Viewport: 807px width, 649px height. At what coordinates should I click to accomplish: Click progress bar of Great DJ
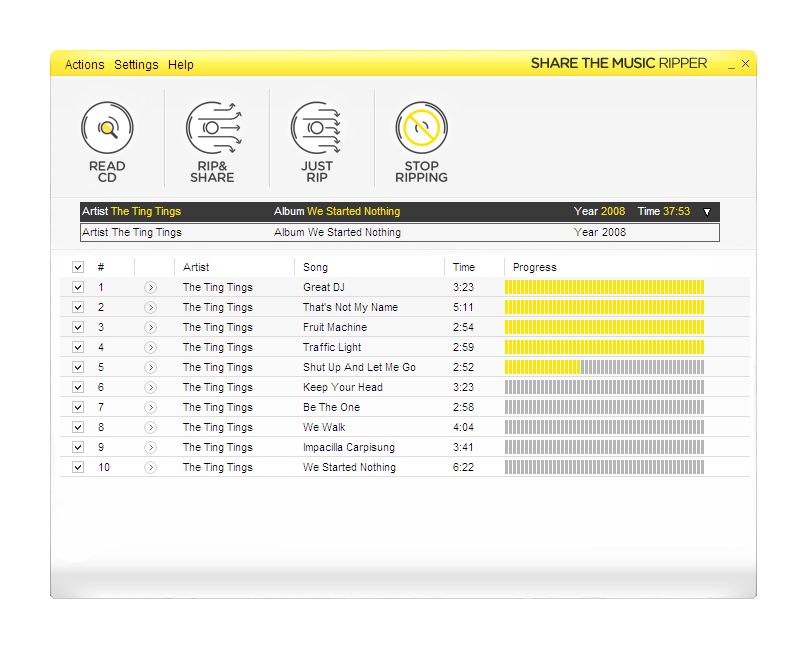[604, 287]
